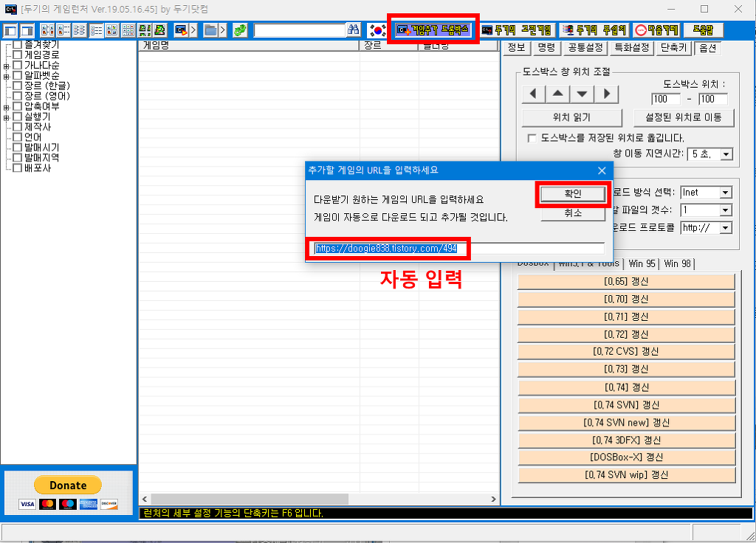Viewport: 756px width, 543px height.
Task: Check the 알파벳순 tree checkbox
Action: 18,76
